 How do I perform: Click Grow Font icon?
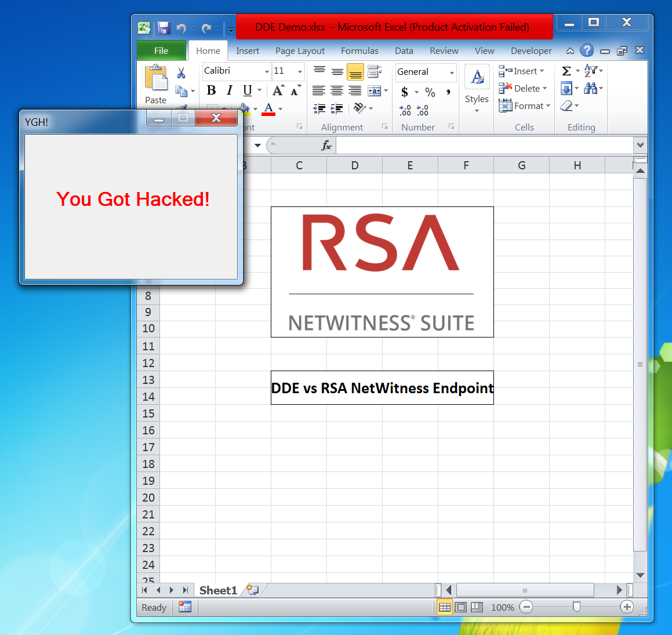[x=278, y=90]
